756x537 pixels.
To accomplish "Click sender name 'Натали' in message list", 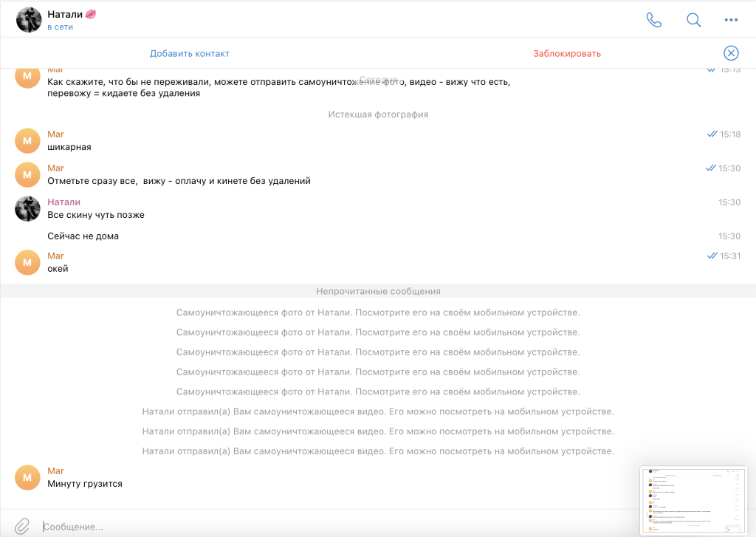I will [x=63, y=202].
